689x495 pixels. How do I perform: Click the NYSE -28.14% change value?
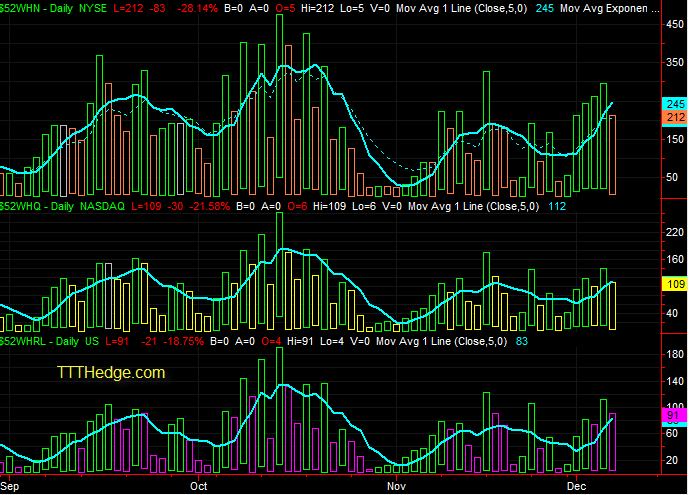(x=197, y=8)
